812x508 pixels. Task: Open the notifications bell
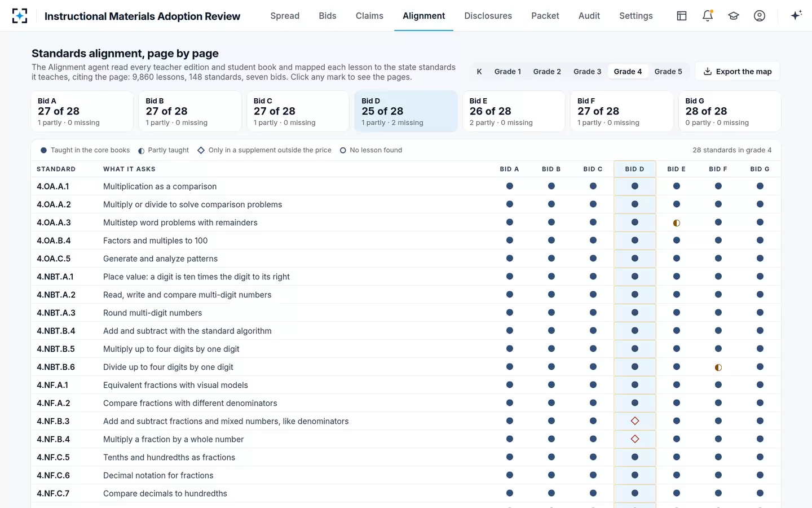point(708,16)
